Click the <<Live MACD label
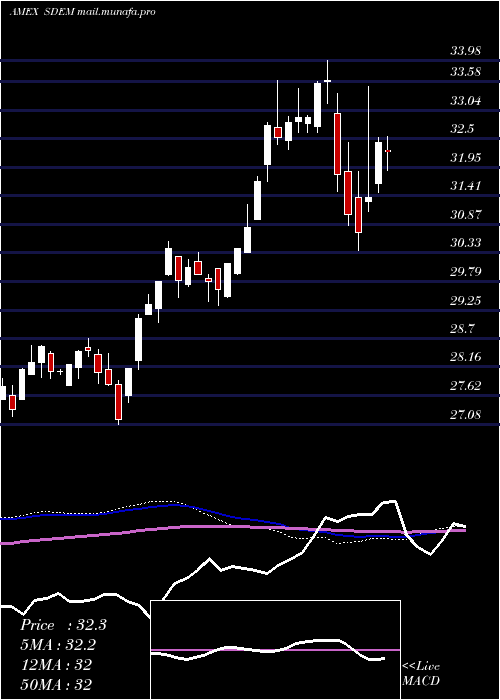500x700 pixels. [421, 674]
